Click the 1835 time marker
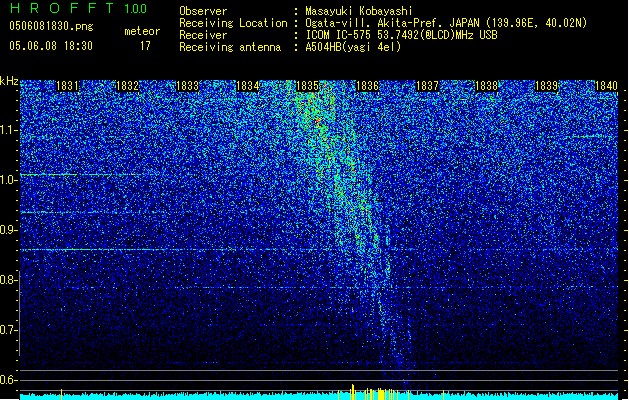This screenshot has height=400, width=629. (307, 86)
